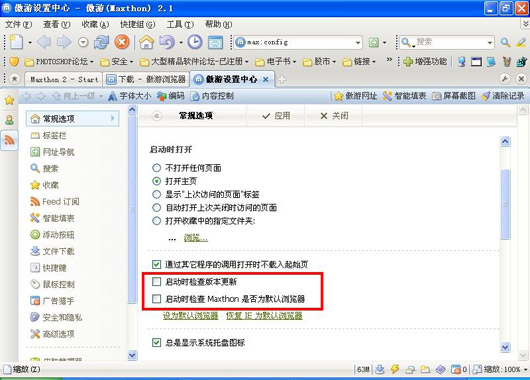The image size is (530, 380).
Task: Open the search box dropdown arrow
Action: point(489,43)
